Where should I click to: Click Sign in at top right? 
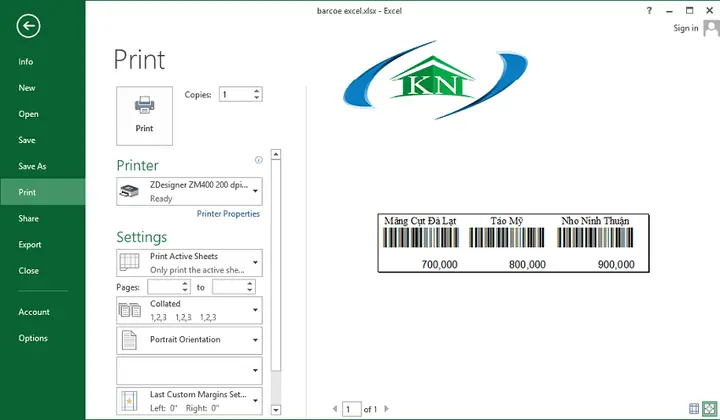point(686,28)
